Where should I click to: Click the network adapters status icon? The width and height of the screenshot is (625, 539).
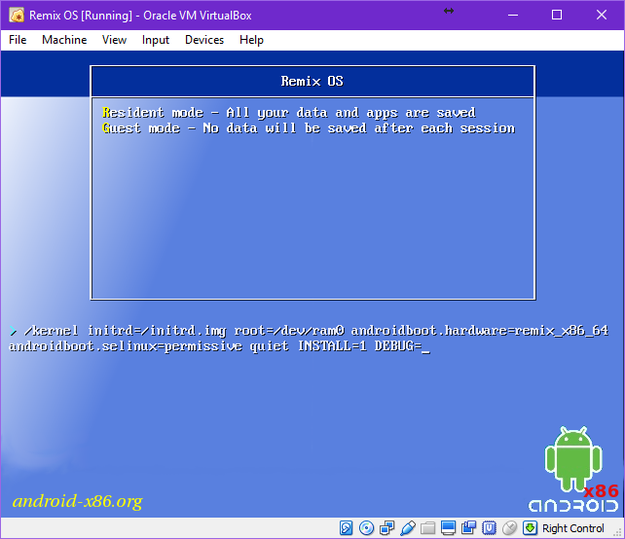click(x=387, y=528)
